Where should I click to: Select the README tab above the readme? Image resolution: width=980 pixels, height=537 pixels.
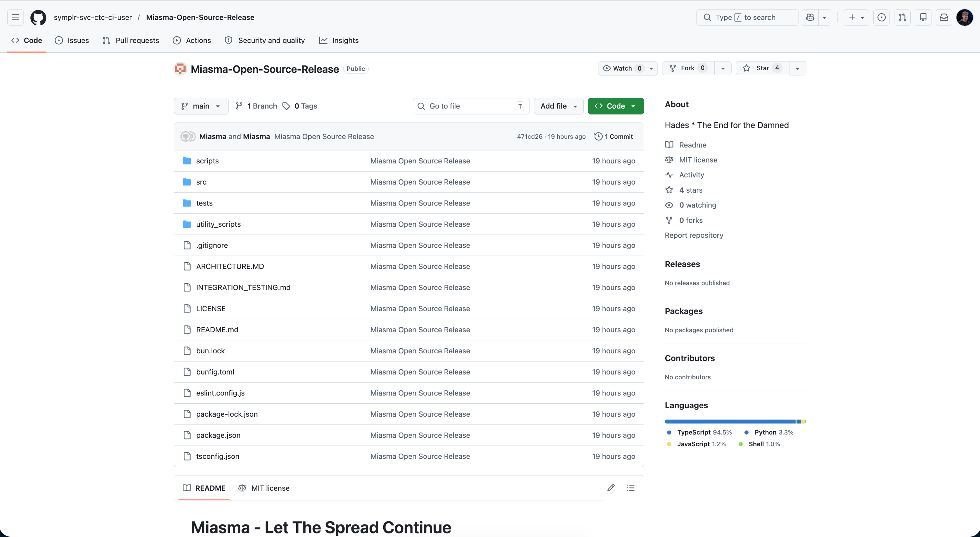click(x=204, y=488)
